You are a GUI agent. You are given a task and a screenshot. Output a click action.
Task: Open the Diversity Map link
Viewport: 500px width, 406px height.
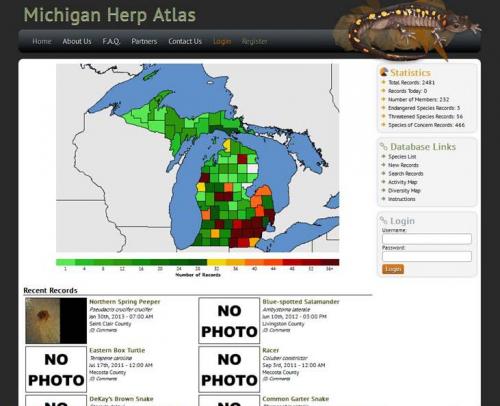point(404,191)
